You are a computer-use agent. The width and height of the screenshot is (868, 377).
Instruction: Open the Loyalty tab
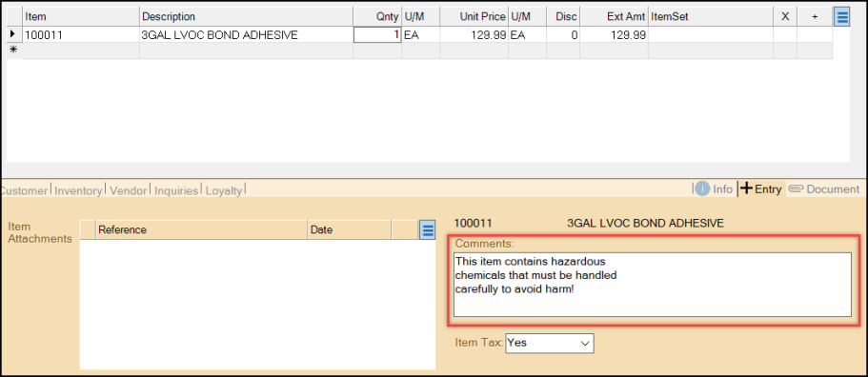coord(224,190)
